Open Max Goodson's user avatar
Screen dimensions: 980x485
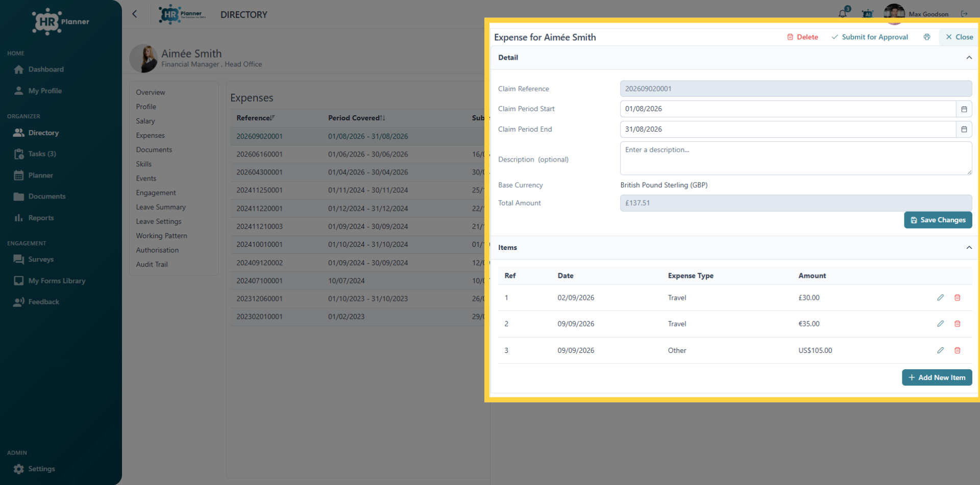894,14
